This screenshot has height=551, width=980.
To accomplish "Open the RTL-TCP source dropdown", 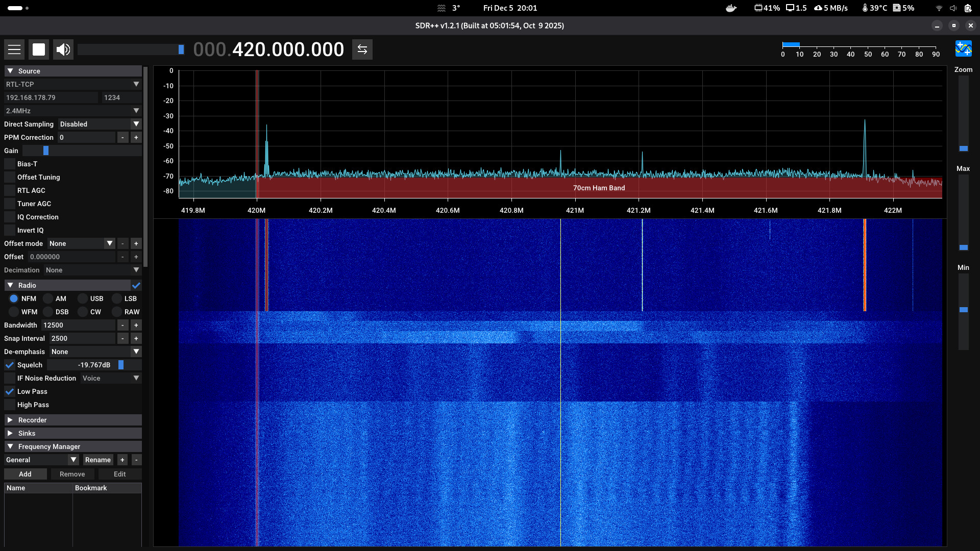I will (72, 85).
